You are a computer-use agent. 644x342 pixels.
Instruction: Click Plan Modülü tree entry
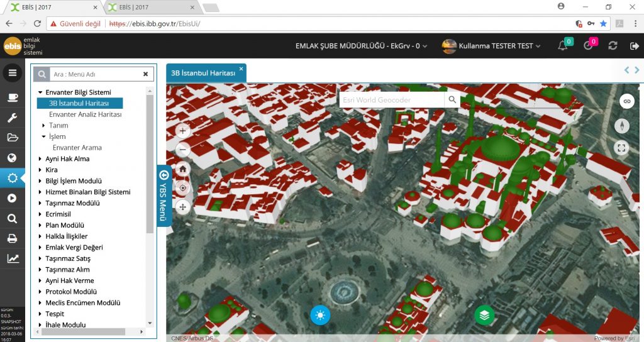click(65, 226)
